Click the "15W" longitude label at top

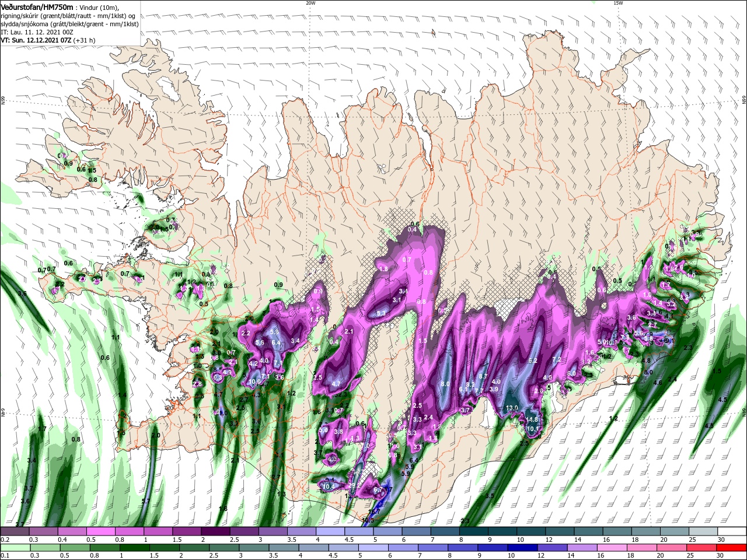point(618,3)
